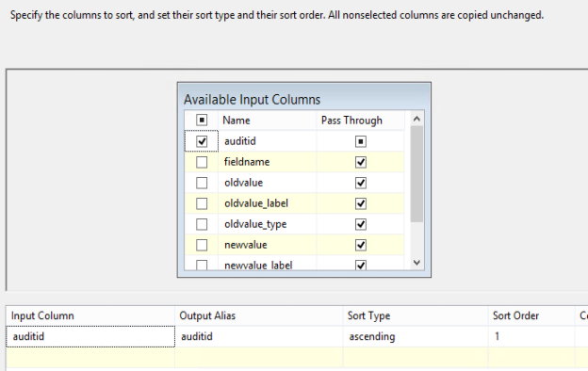
Task: Uncheck Pass Through for newvalue_label
Action: [x=361, y=265]
